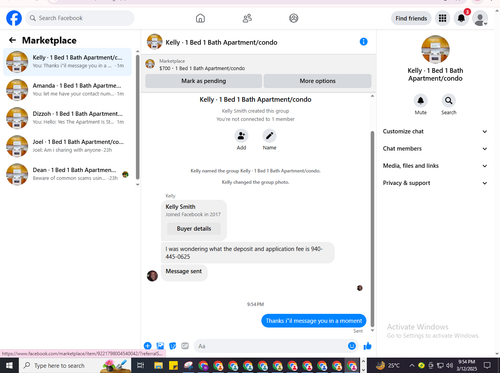Click Find friends button
500x373 pixels.
[x=411, y=18]
